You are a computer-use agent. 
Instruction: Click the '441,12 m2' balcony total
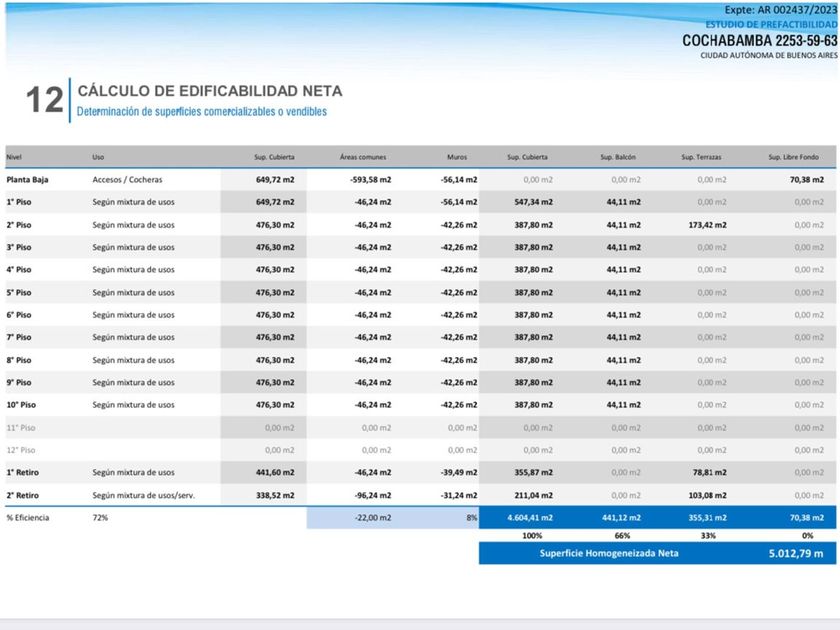pyautogui.click(x=621, y=518)
